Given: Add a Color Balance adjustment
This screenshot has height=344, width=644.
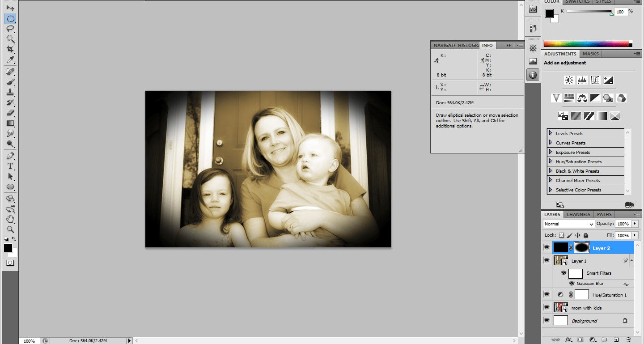Looking at the screenshot, I should (582, 98).
